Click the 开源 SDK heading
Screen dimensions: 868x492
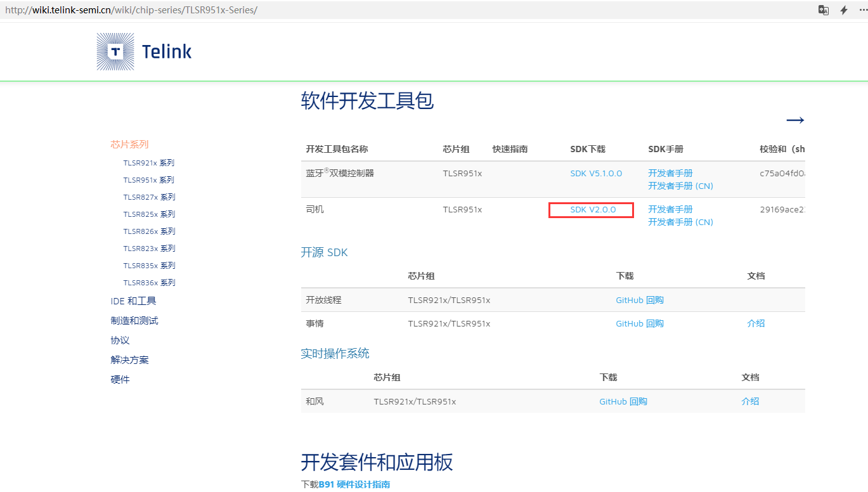[x=324, y=252]
